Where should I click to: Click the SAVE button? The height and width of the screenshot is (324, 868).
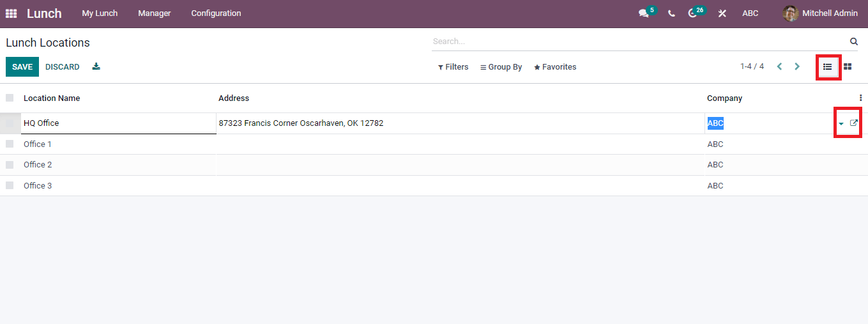(x=22, y=67)
